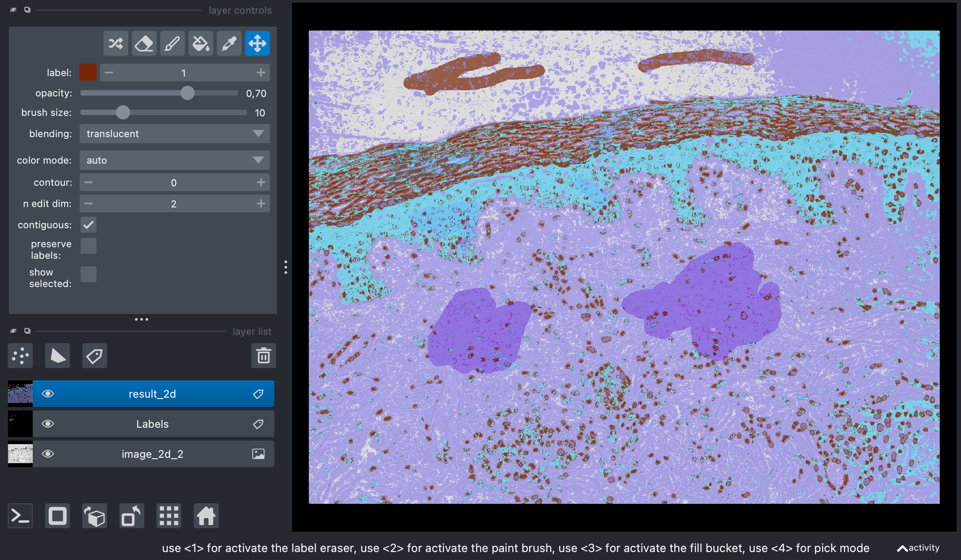
Task: Click the labels type icon on result_2d
Action: (x=258, y=394)
